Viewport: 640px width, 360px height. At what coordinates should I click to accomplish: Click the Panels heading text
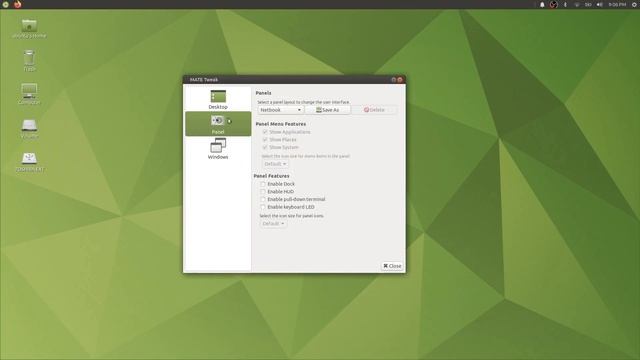[263, 93]
